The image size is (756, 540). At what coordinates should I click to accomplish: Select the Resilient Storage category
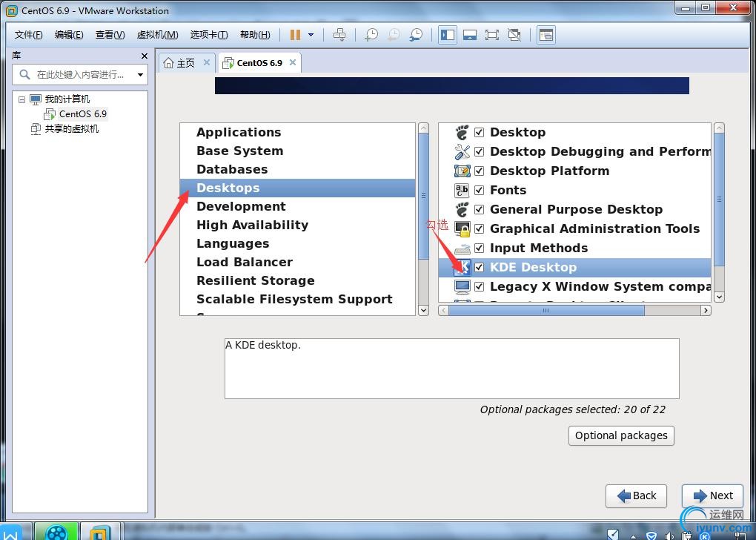(297, 281)
